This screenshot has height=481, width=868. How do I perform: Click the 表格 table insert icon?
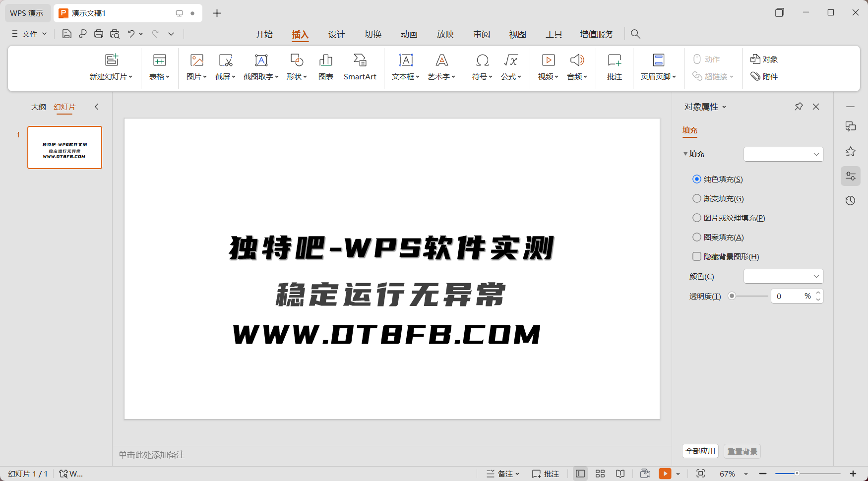click(x=159, y=60)
